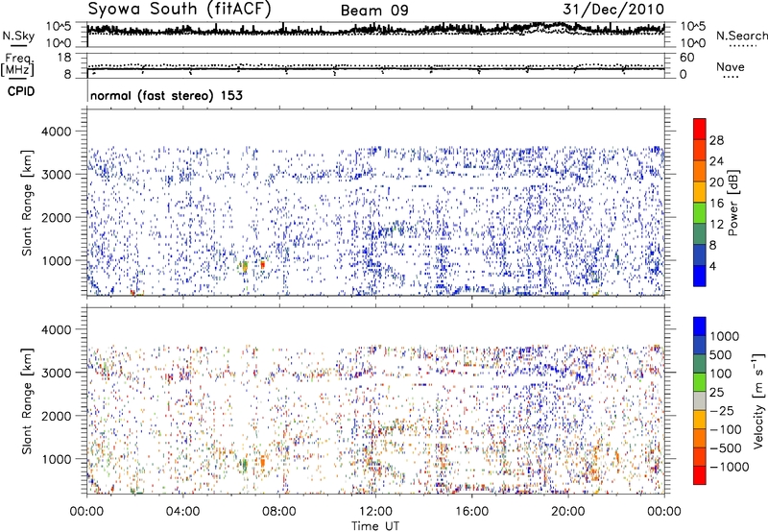Select the red top segment of power colorbar
768x532 pixels.
pyautogui.click(x=700, y=129)
